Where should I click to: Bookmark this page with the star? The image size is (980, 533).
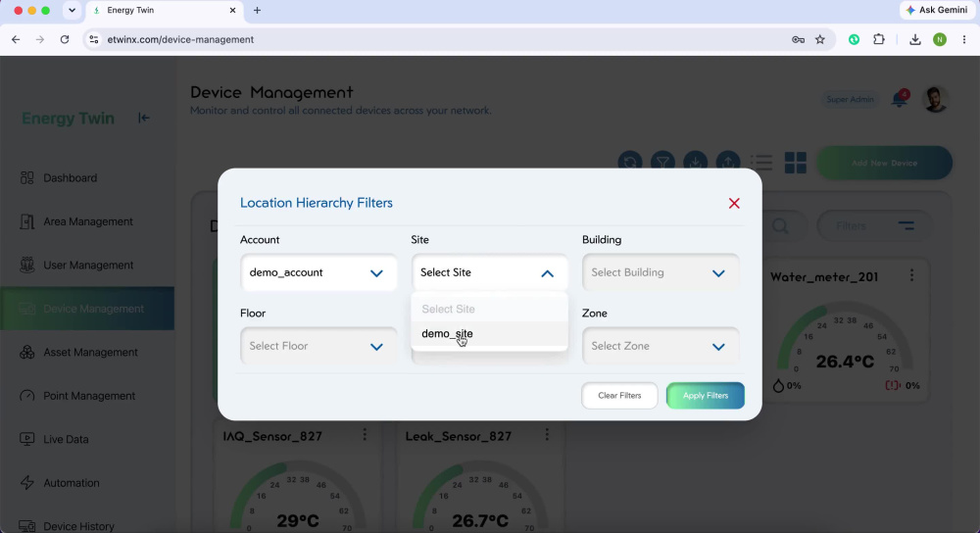click(820, 39)
